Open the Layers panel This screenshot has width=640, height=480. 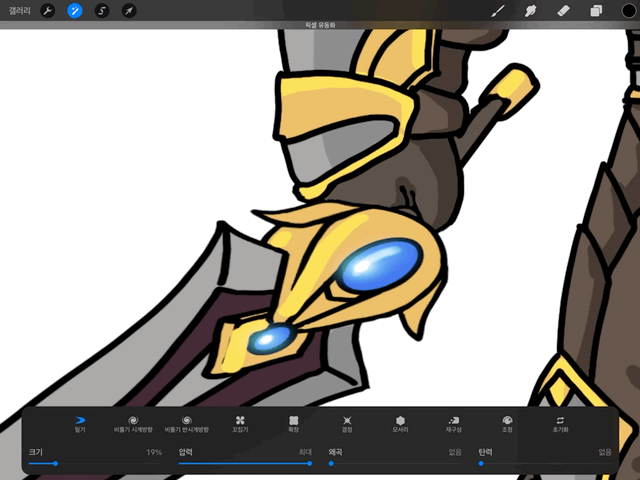pos(596,11)
